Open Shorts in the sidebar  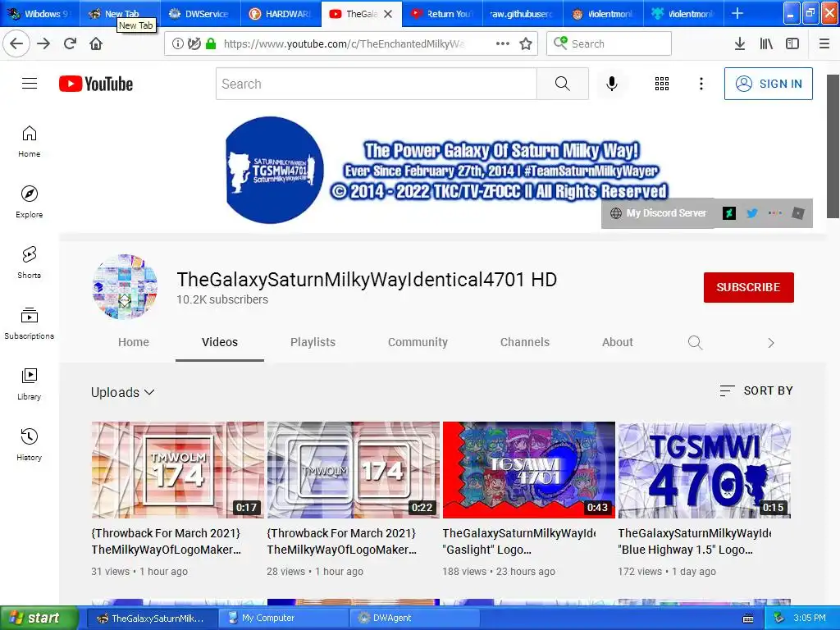coord(30,262)
